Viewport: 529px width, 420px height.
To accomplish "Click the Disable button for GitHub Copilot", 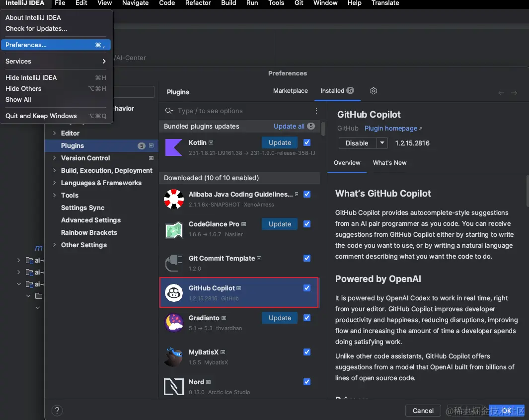I will click(357, 143).
